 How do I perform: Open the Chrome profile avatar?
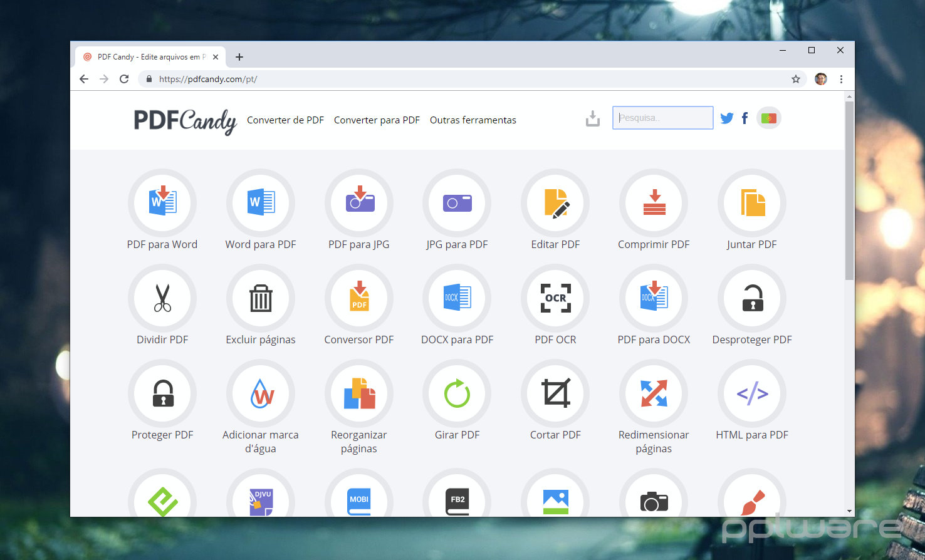click(x=821, y=79)
